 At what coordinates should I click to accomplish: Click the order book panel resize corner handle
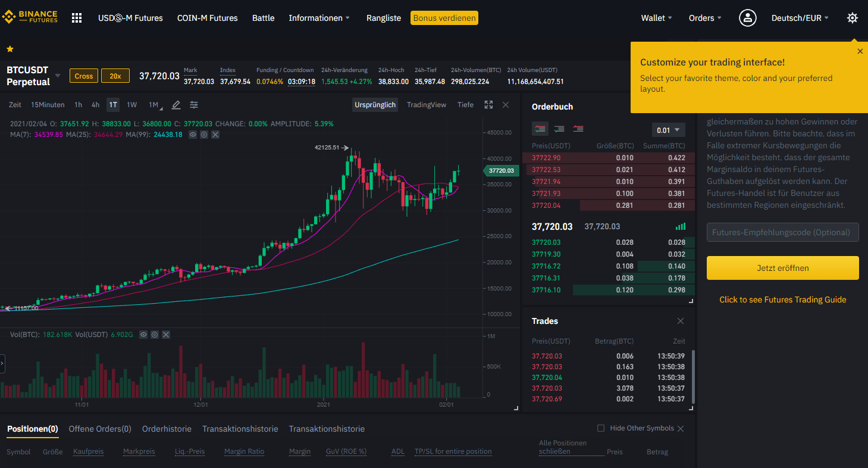click(x=691, y=302)
